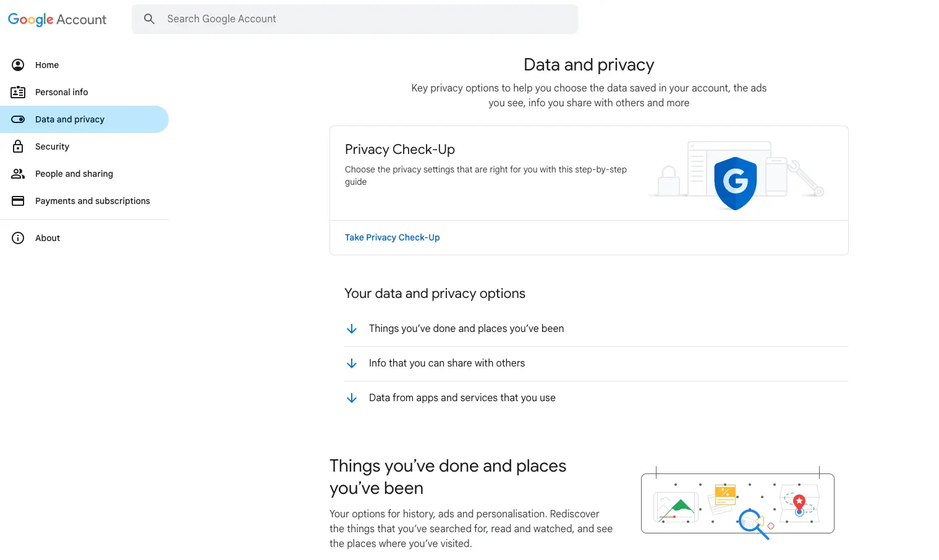Click the Personal info ID card icon
Image resolution: width=939 pixels, height=560 pixels.
click(x=18, y=92)
